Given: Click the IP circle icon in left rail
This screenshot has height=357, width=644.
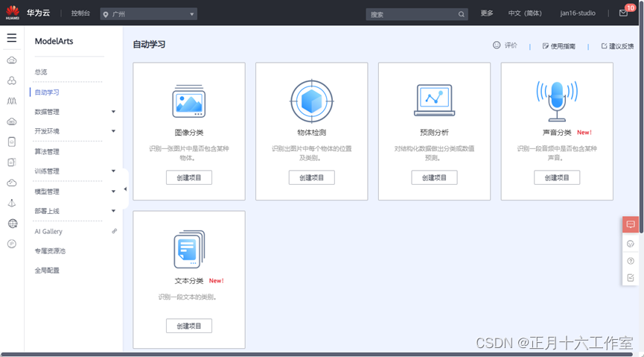Looking at the screenshot, I should tap(12, 244).
